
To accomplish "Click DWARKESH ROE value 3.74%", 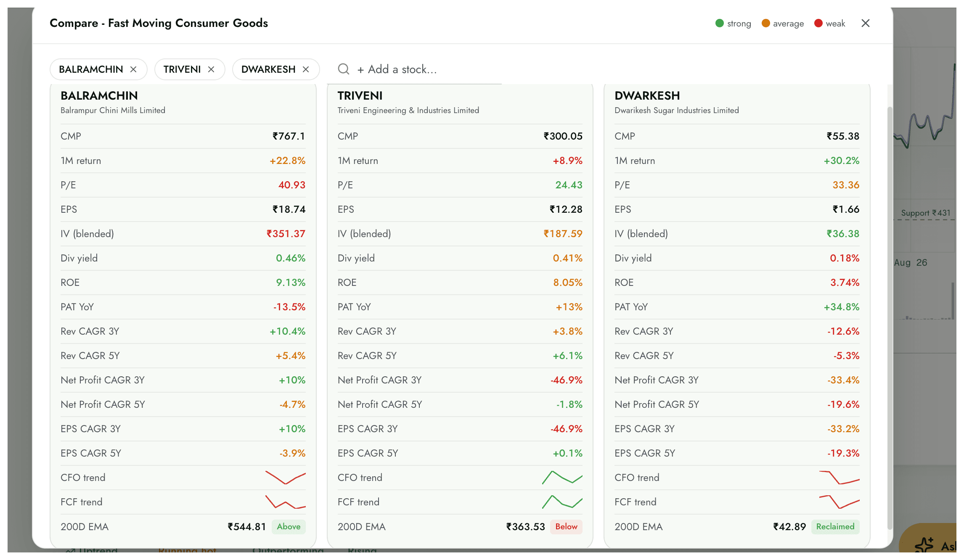I will click(x=845, y=283).
